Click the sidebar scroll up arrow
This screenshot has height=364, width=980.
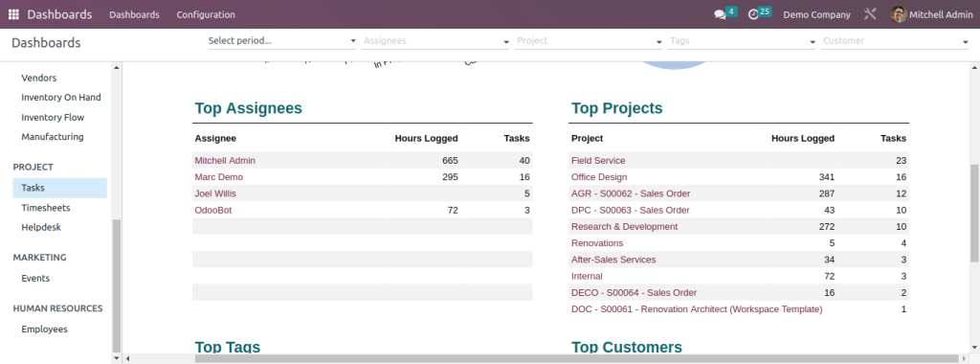116,68
